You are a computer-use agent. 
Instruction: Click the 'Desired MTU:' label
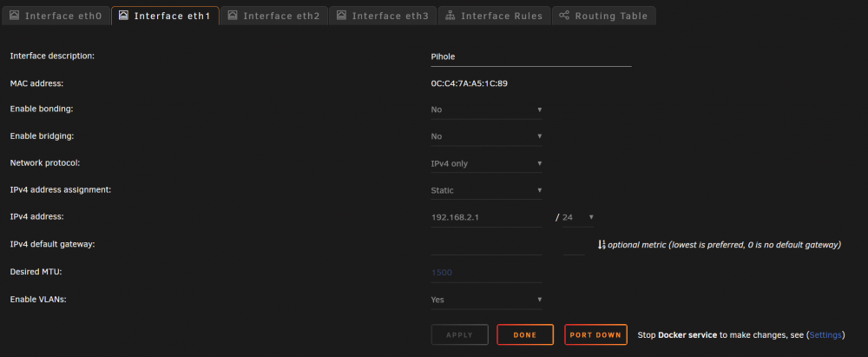36,272
